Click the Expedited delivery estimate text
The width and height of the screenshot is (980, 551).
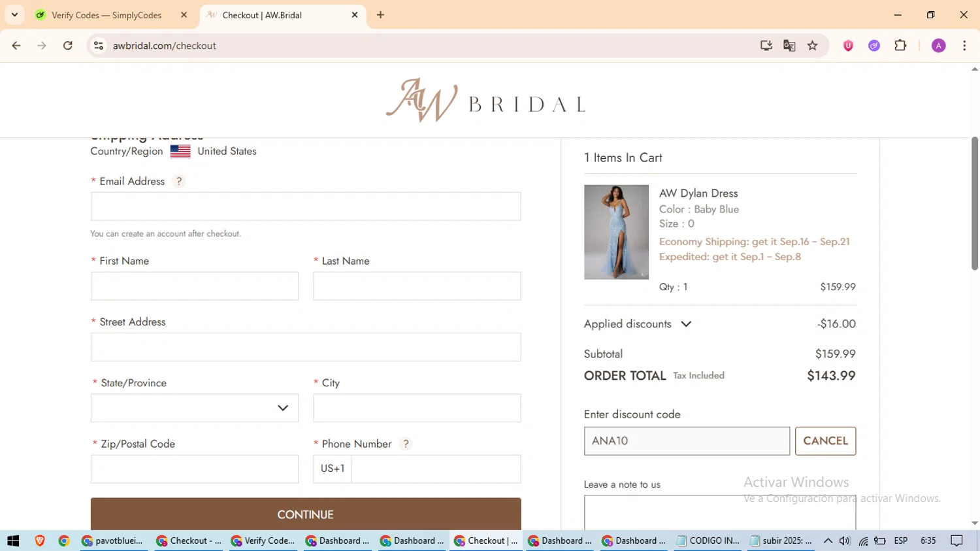pyautogui.click(x=730, y=257)
